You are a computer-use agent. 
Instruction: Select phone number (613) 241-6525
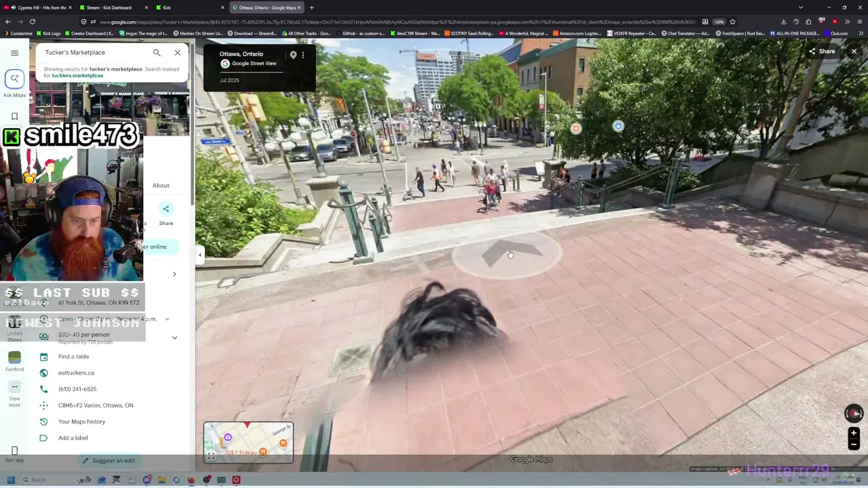[x=77, y=389]
